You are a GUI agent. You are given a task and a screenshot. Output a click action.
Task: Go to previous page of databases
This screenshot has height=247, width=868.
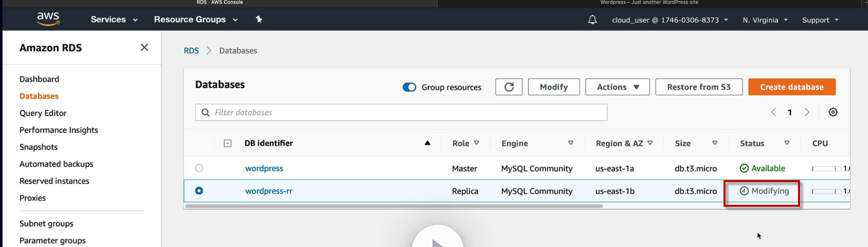tap(773, 112)
